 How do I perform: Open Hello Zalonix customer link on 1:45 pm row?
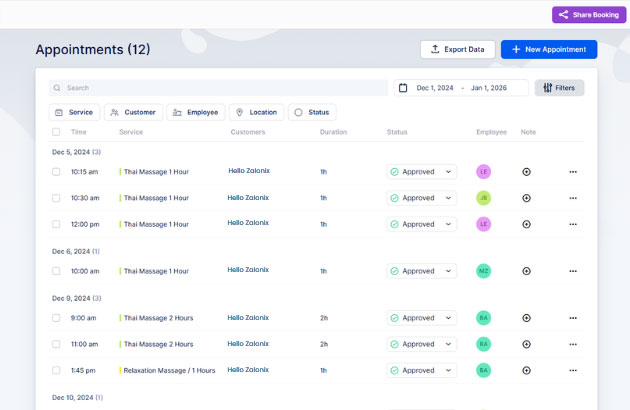click(248, 369)
